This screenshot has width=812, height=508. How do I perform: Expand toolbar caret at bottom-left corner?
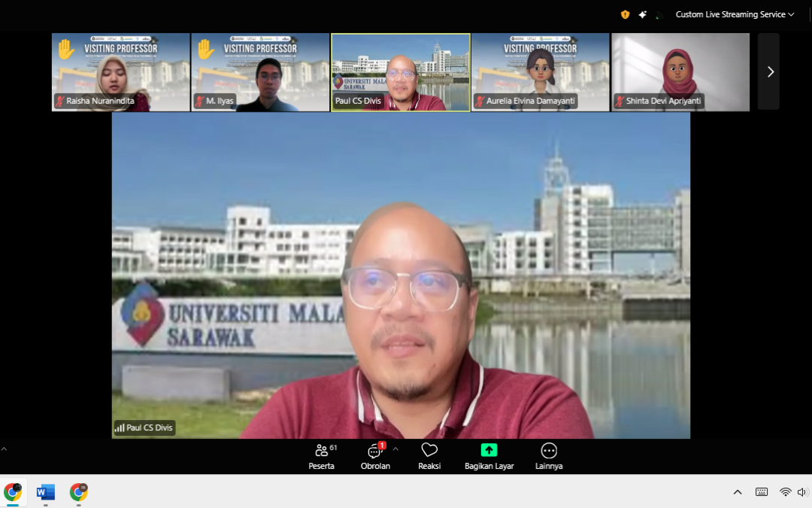(x=4, y=449)
